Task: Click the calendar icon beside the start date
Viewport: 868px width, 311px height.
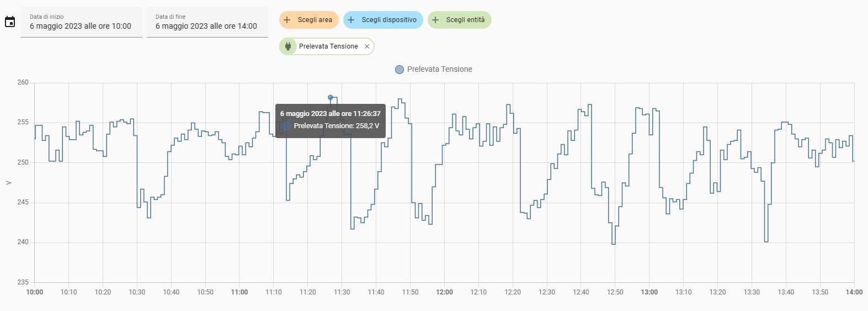Action: [10, 22]
